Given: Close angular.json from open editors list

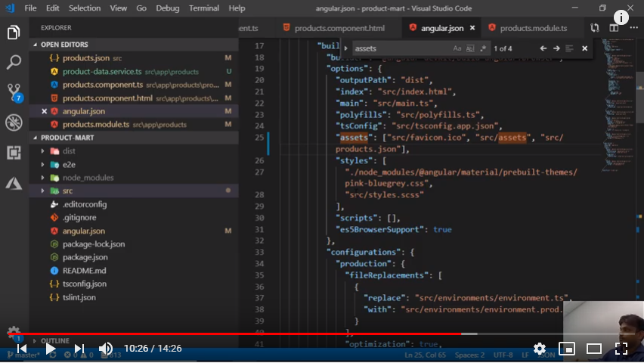Looking at the screenshot, I should point(45,111).
